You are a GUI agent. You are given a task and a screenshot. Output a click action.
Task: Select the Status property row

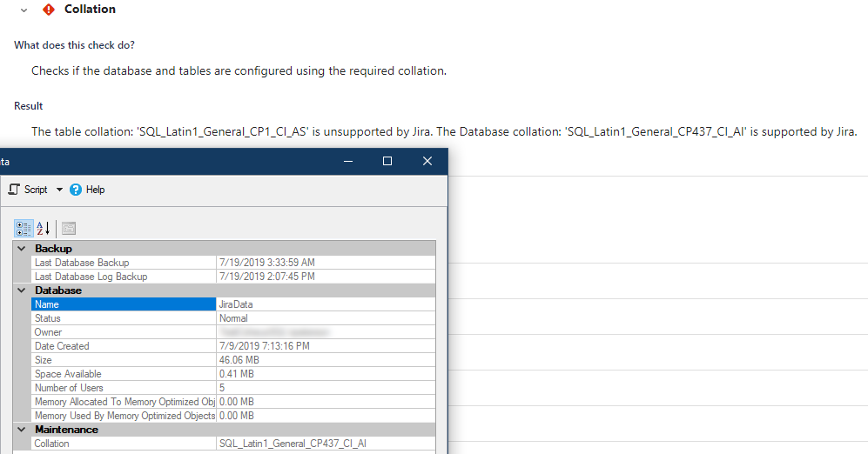(233, 318)
